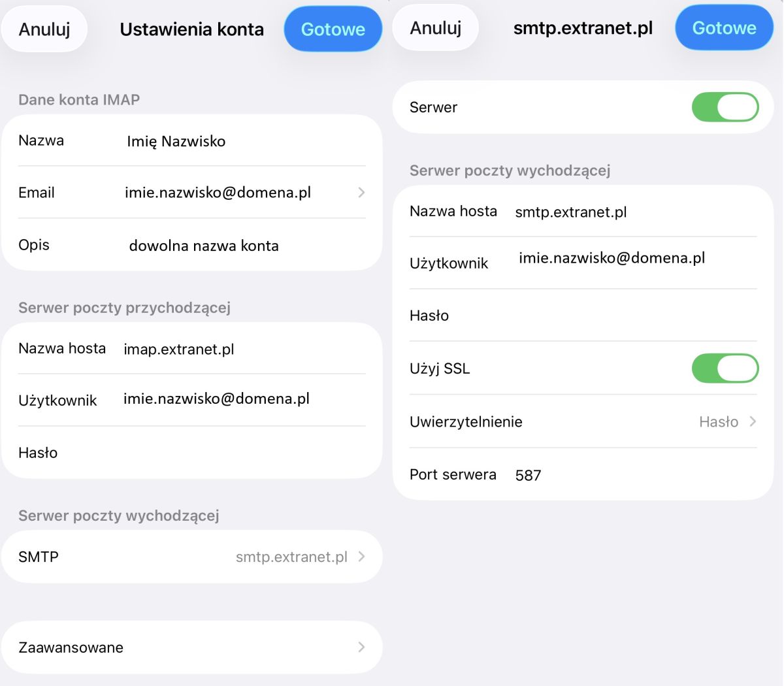Disable the Użyj SSL switch
Screen dimensions: 784x686
725,368
